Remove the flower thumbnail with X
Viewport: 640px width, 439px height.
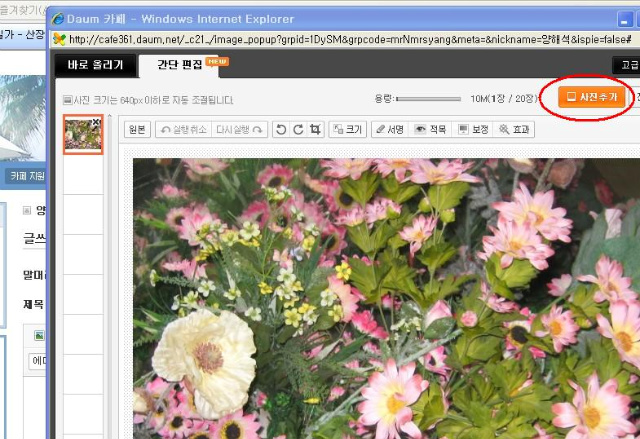96,122
